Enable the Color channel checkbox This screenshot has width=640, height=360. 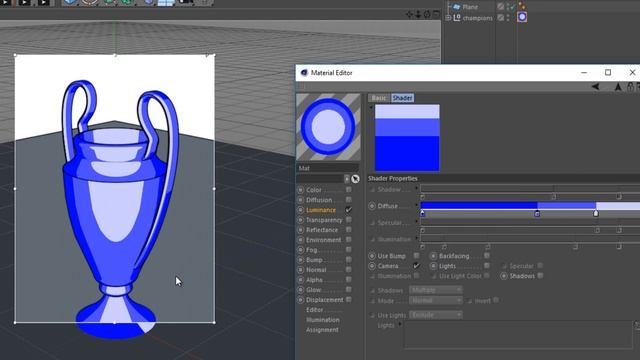[x=349, y=189]
